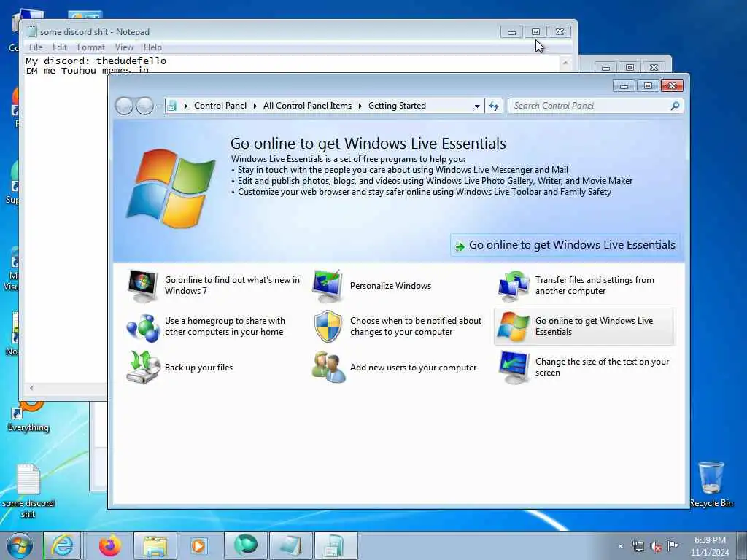Screen dimensions: 747x560
Task: Click the Notepad window title bar text
Action: pos(94,32)
